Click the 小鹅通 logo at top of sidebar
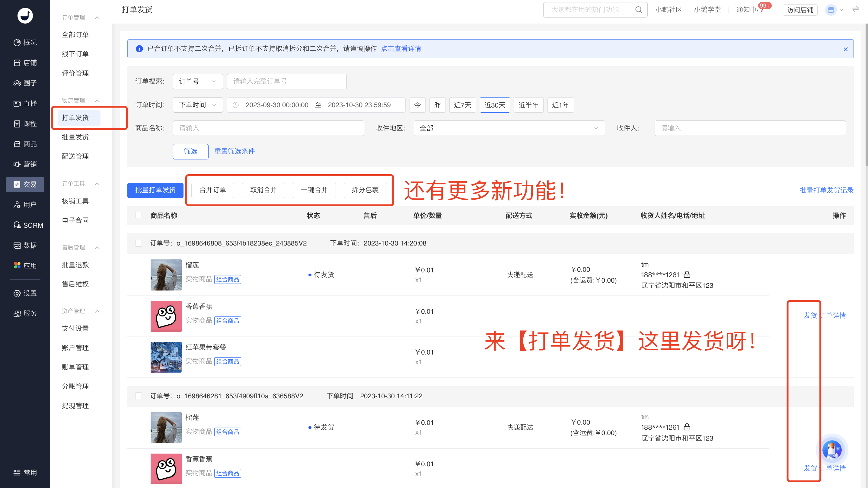Screen dimensions: 868x488 [x=25, y=15]
